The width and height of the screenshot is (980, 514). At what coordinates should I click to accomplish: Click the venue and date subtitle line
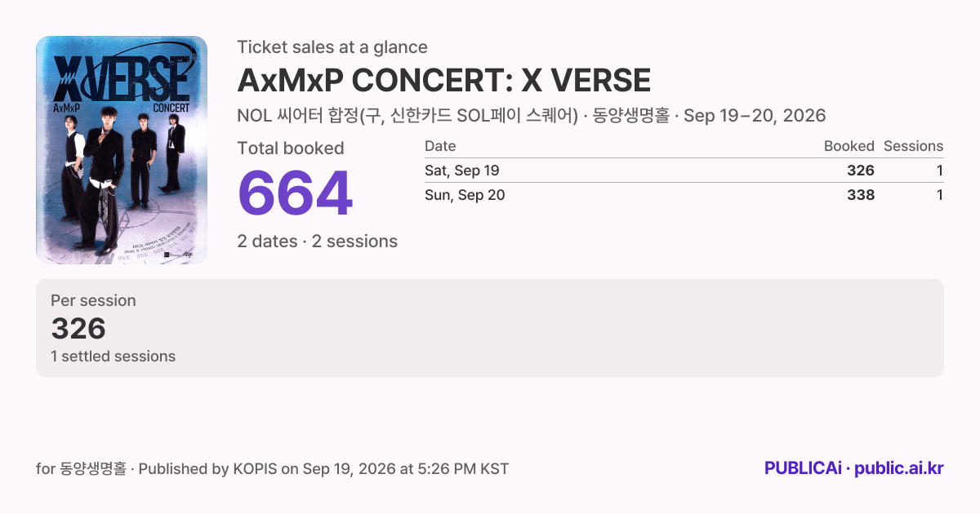[x=532, y=115]
